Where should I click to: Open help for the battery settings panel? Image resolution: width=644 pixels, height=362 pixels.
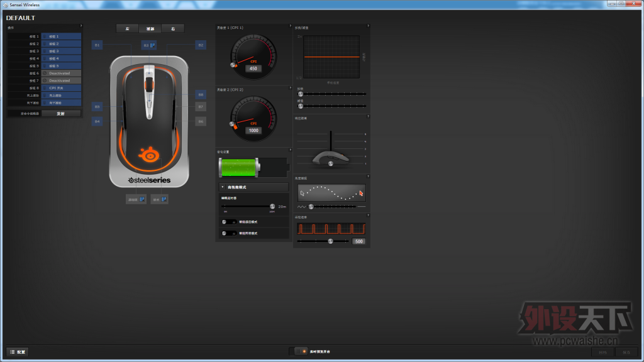coord(291,150)
